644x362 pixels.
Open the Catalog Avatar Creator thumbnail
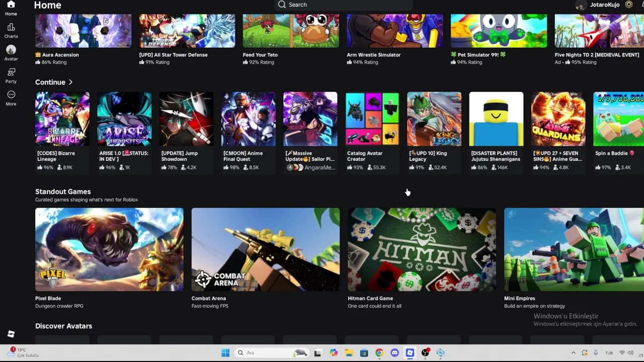[372, 119]
